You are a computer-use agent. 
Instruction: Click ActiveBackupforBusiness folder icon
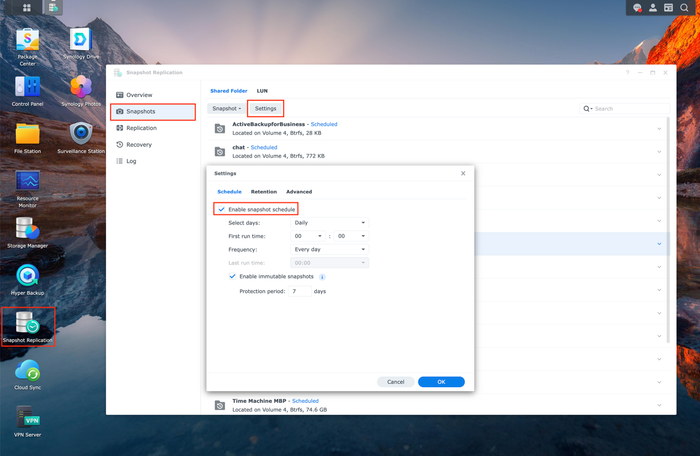(x=220, y=129)
